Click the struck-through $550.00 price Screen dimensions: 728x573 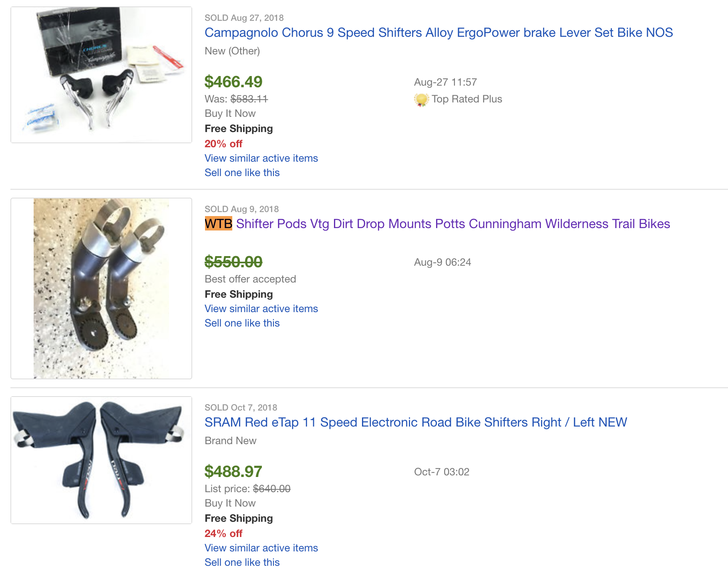pyautogui.click(x=233, y=262)
